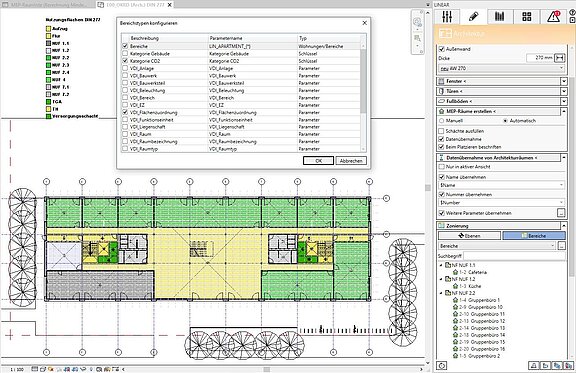576x373 pixels.
Task: Click the yellow Flur legend swatch
Action: point(48,36)
